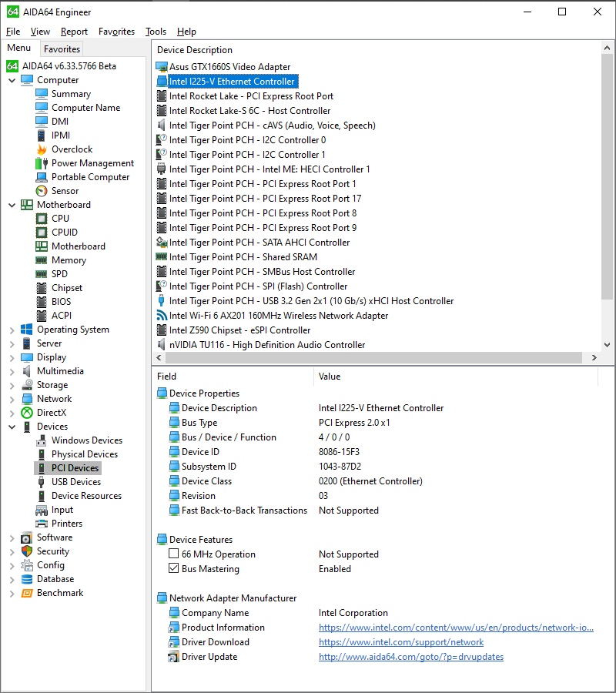Click the aida64.com driver update link
Screen dimensions: 616x693
click(410, 656)
